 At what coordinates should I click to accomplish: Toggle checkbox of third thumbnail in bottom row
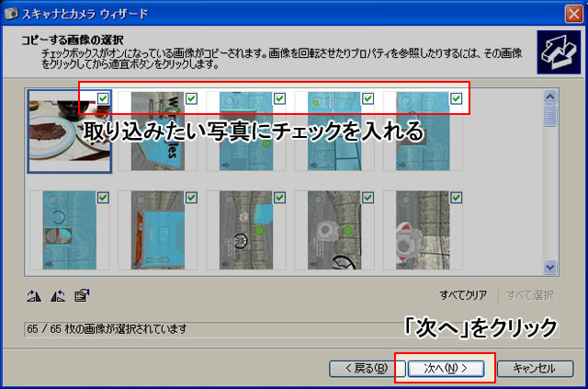[279, 198]
